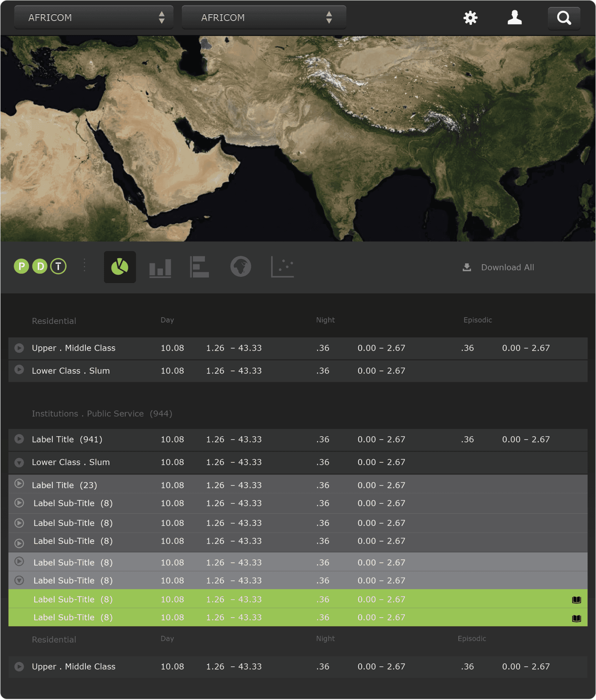This screenshot has width=596, height=700.
Task: Click the bottom Episodic column header
Action: [x=472, y=638]
